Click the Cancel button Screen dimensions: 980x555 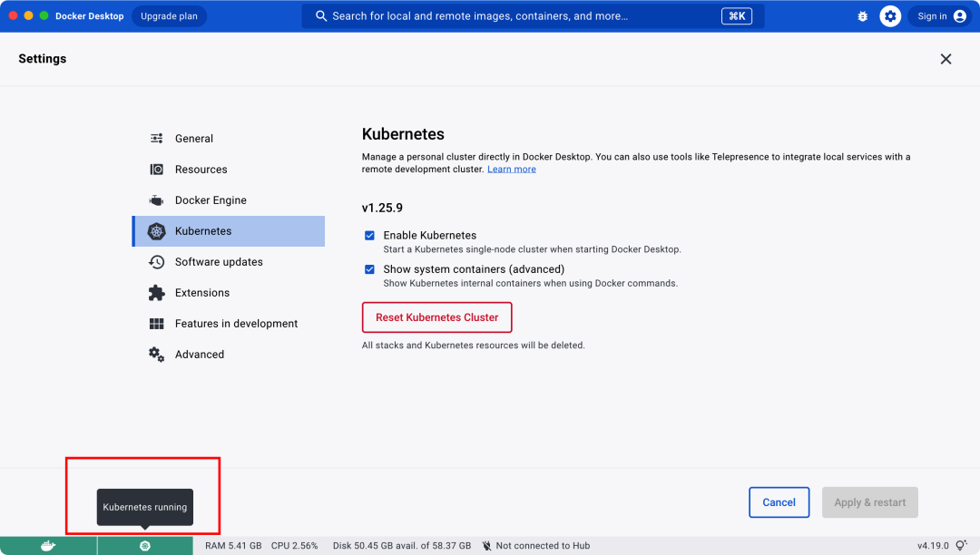pyautogui.click(x=779, y=502)
